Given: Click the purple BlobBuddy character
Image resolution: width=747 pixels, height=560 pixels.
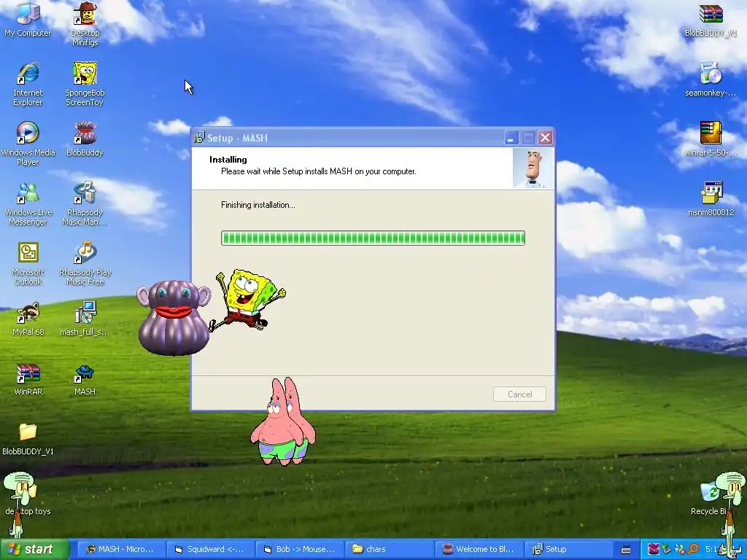Looking at the screenshot, I should coord(174,317).
